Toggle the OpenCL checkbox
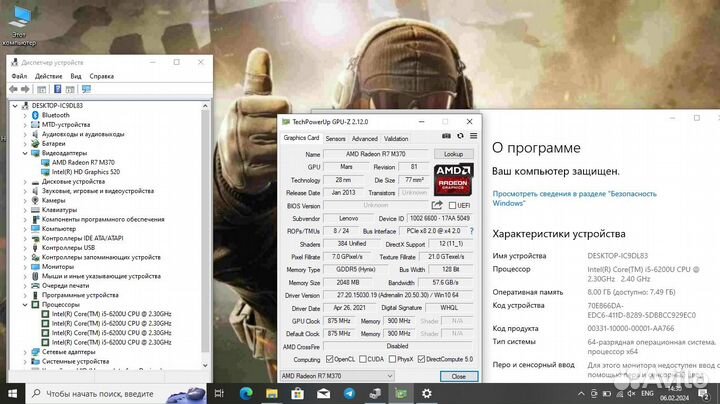Image resolution: width=720 pixels, height=404 pixels. [329, 359]
